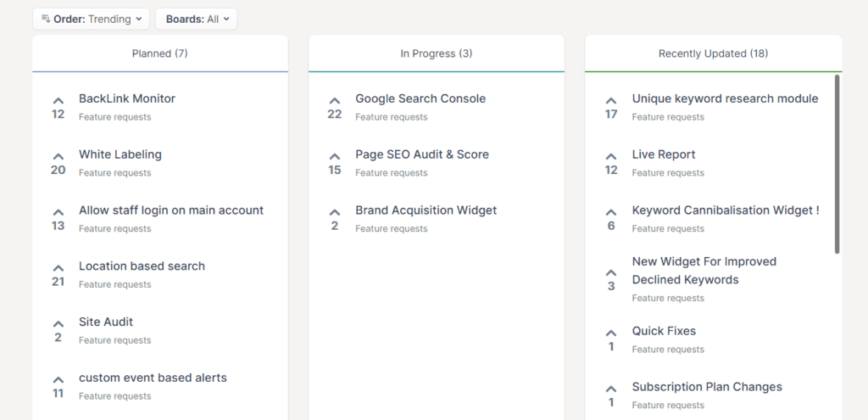Open the Boards: All dropdown

click(196, 19)
